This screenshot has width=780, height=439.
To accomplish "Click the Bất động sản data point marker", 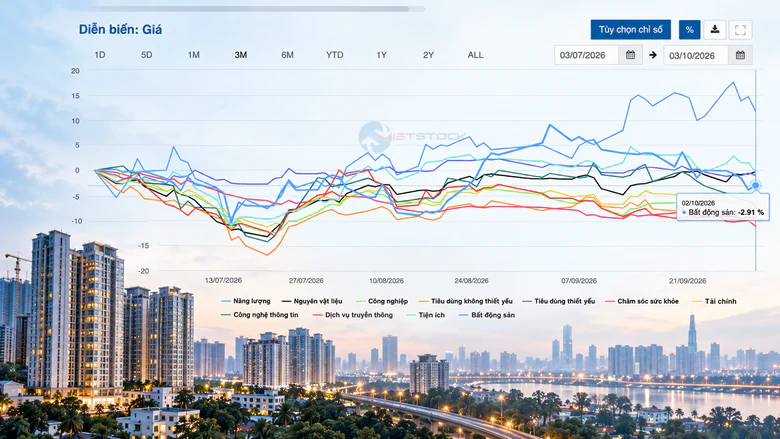I will point(755,185).
